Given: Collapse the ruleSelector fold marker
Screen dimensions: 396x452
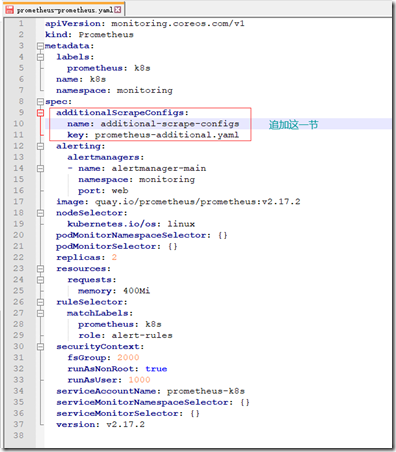Looking at the screenshot, I should pyautogui.click(x=40, y=302).
